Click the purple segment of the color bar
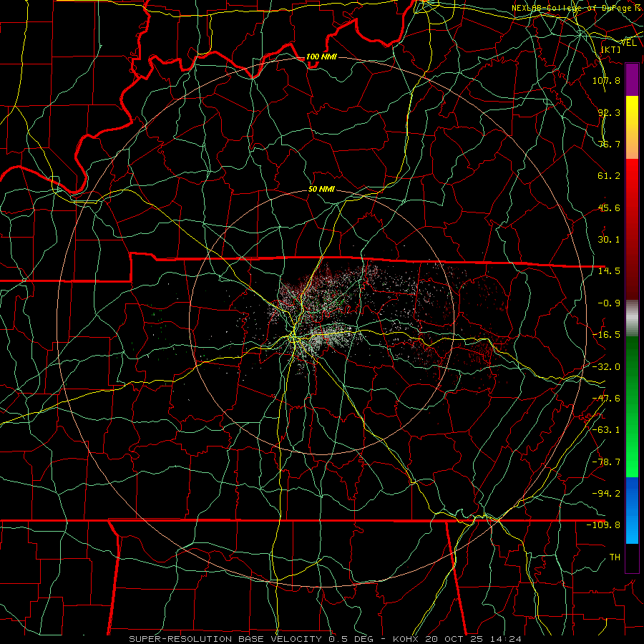The height and width of the screenshot is (644, 644). [632, 80]
